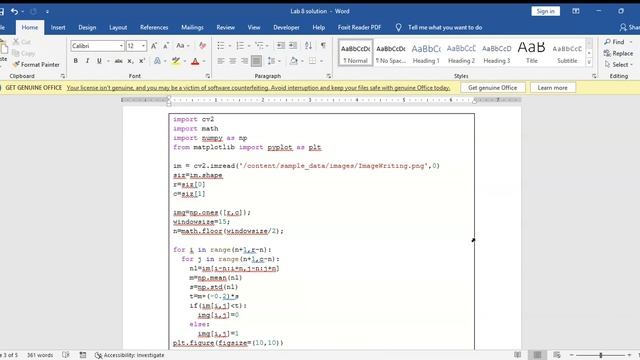
Task: Click the Decrease Indent icon
Action: [x=280, y=46]
